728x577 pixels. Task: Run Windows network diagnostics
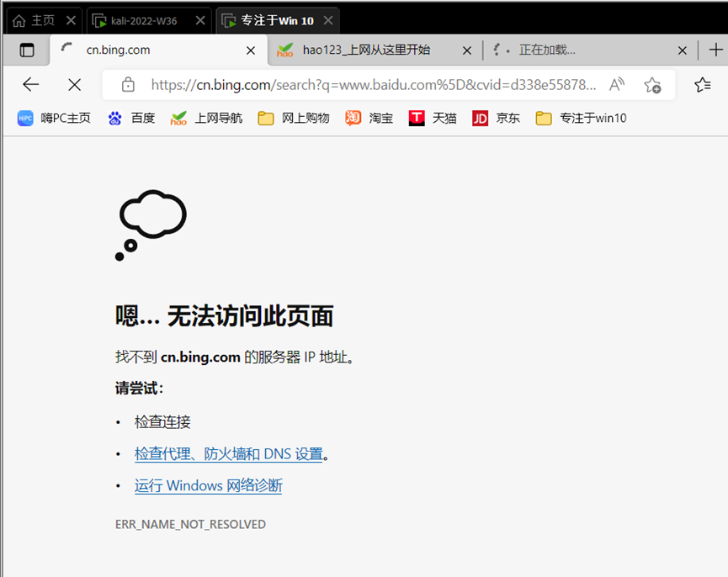[x=207, y=485]
